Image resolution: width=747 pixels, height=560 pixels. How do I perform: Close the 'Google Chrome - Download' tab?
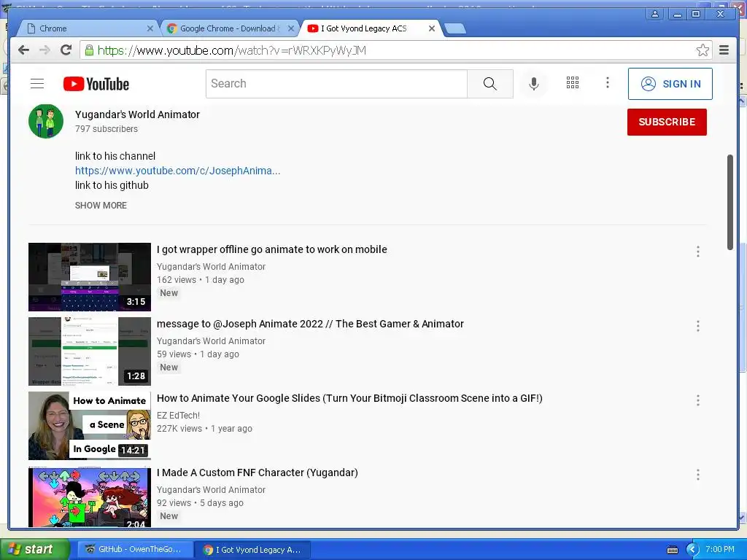coord(290,28)
